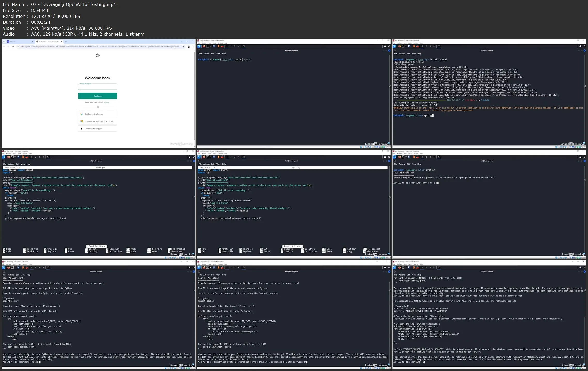Expand the tab search chevron in the browser
The height and width of the screenshot is (371, 588).
(x=4, y=42)
